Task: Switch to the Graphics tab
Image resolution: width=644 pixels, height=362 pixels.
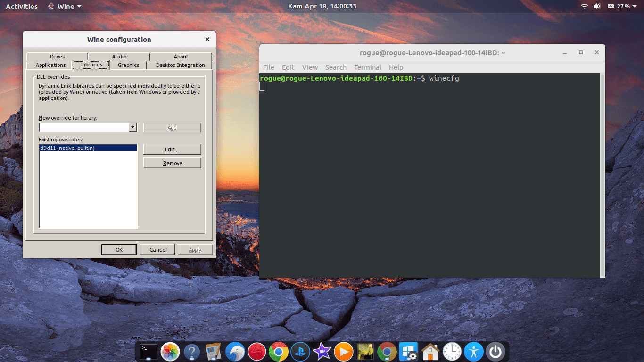Action: [128, 65]
